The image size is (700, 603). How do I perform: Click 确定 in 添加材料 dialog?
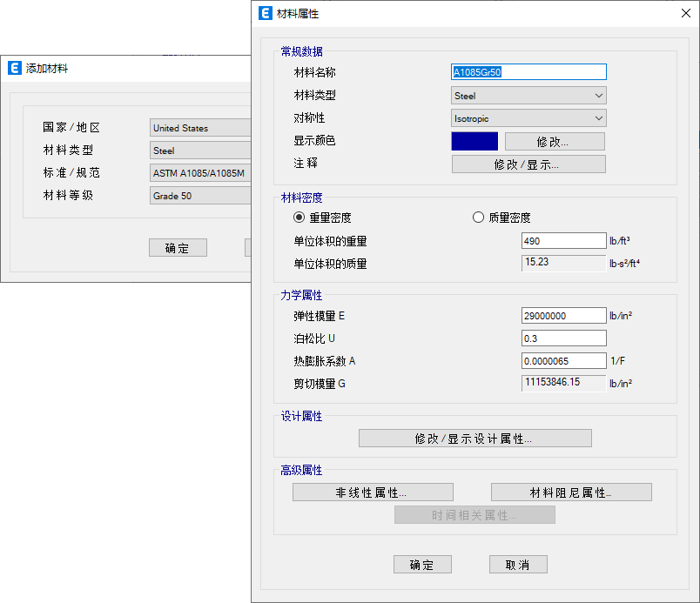pyautogui.click(x=178, y=247)
